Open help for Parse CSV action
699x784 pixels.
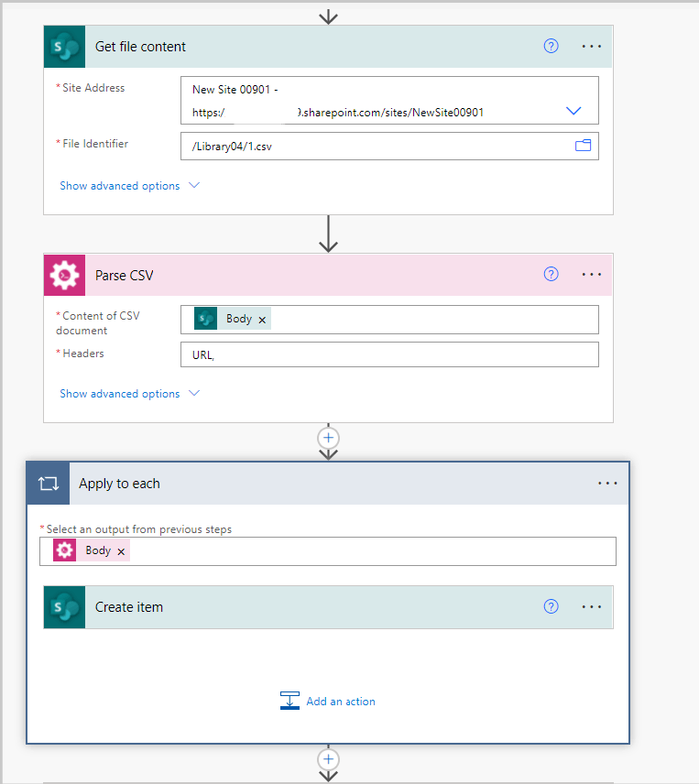[x=551, y=274]
